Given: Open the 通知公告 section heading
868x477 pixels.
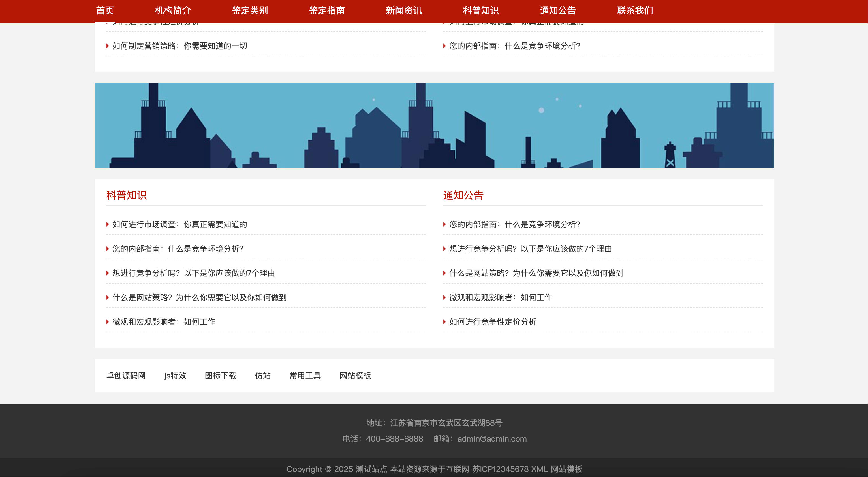Looking at the screenshot, I should [x=463, y=195].
